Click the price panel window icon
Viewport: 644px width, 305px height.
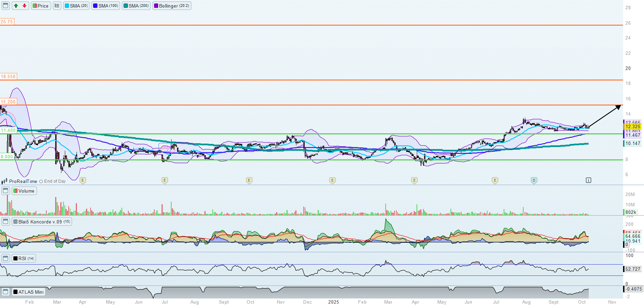point(5,6)
